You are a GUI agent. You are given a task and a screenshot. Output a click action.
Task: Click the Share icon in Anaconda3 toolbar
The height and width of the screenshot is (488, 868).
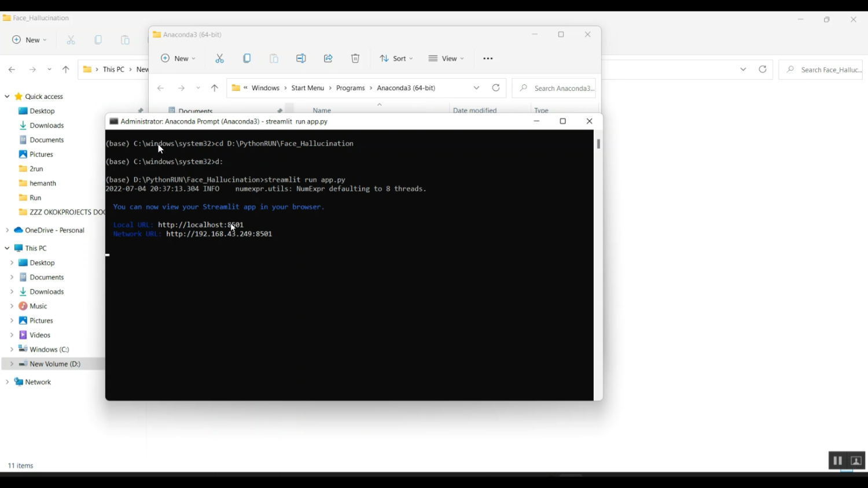click(328, 58)
